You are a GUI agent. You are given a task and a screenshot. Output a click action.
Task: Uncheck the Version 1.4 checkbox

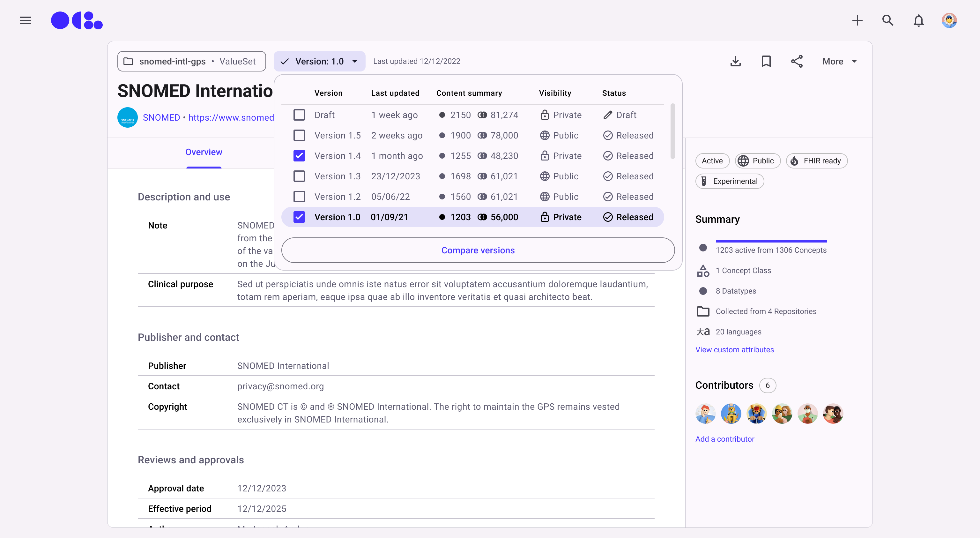pyautogui.click(x=299, y=156)
